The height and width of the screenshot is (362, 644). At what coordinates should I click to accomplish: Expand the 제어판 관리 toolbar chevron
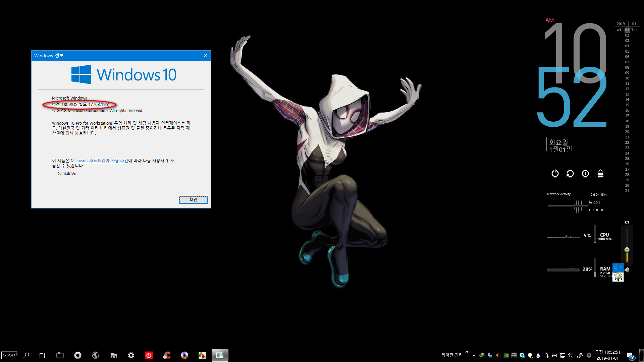(x=467, y=352)
